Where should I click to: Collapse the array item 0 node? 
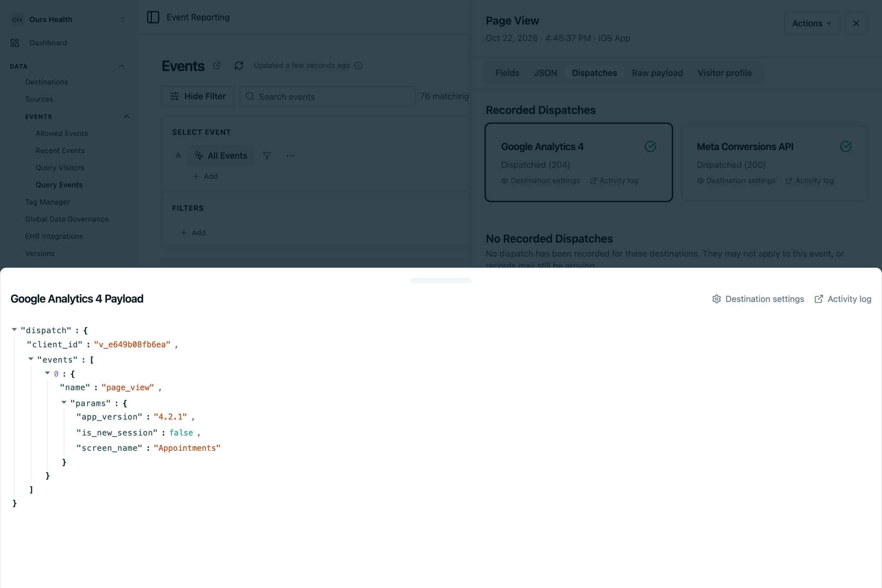point(47,373)
